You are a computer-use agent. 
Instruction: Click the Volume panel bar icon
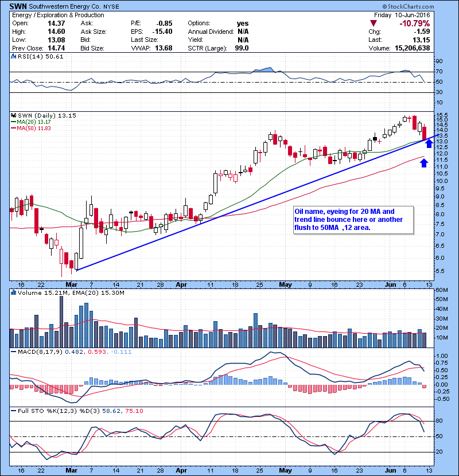(x=13, y=292)
